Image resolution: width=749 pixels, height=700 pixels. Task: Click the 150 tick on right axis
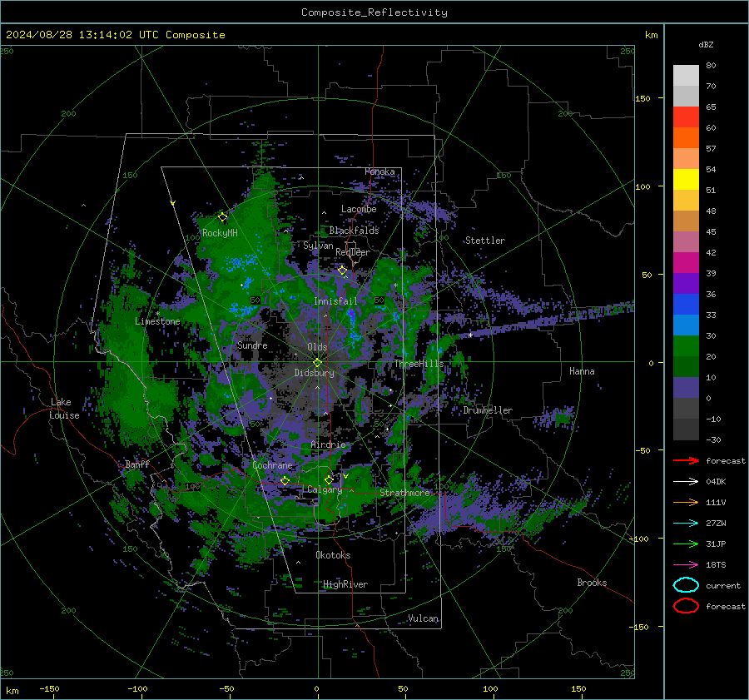[x=642, y=98]
